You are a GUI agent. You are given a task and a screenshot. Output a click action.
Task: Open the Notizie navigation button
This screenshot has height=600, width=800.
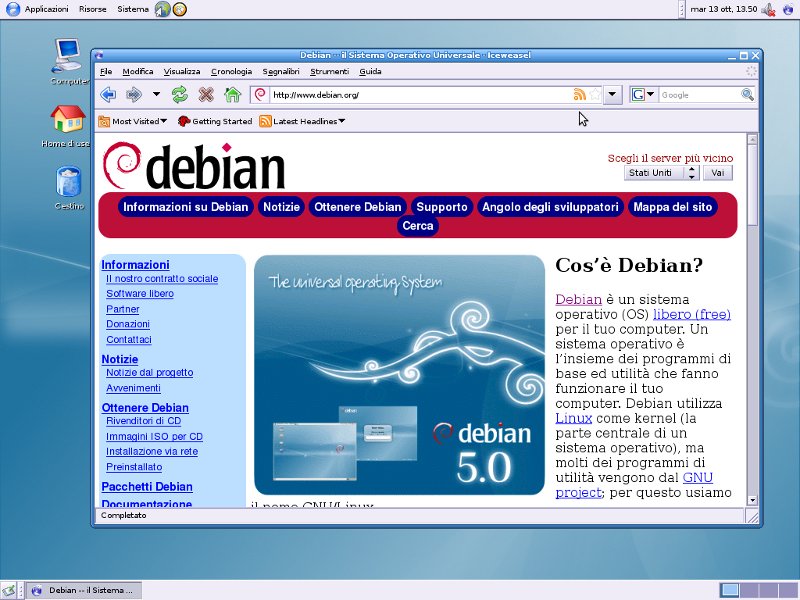pyautogui.click(x=282, y=207)
